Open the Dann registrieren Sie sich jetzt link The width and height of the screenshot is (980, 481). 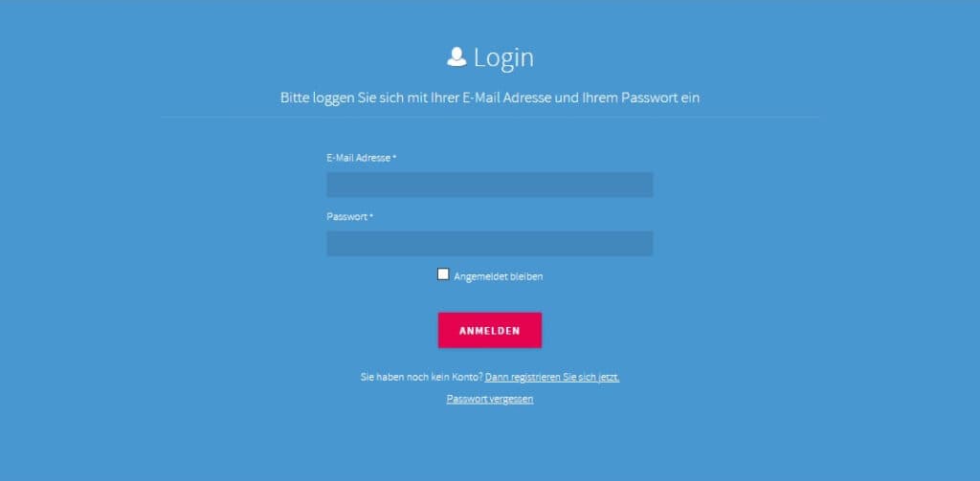click(552, 378)
